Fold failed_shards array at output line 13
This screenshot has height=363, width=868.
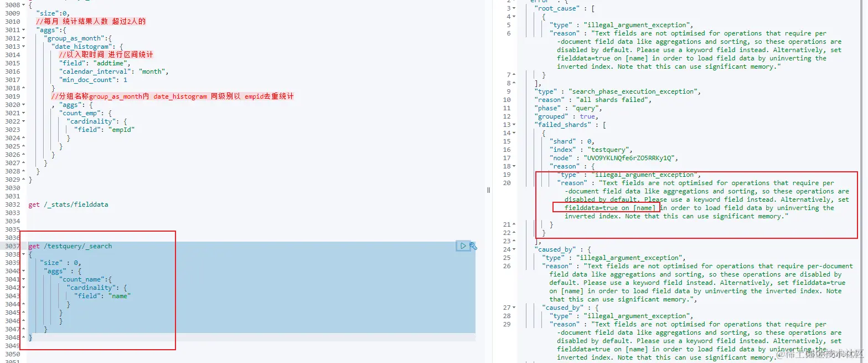coord(515,125)
